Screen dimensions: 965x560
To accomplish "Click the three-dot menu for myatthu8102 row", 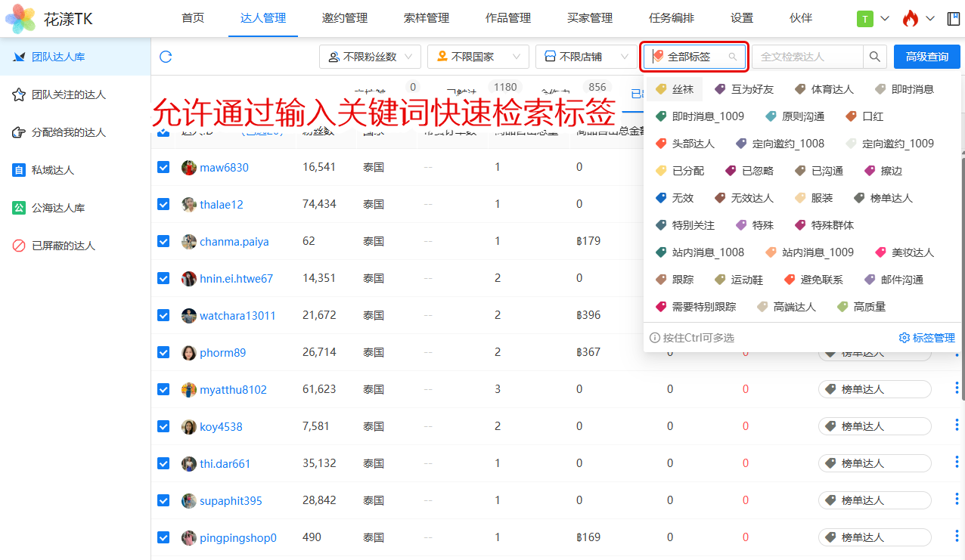I will [x=957, y=389].
